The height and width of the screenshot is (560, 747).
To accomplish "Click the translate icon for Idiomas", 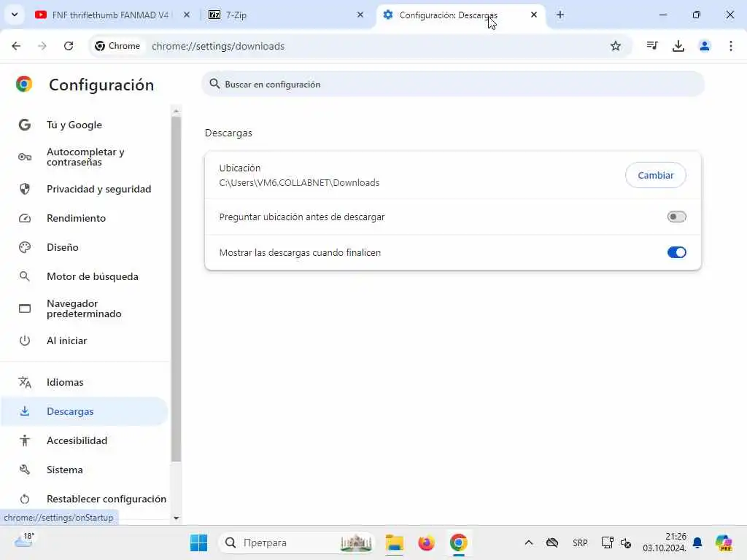I will [x=25, y=382].
